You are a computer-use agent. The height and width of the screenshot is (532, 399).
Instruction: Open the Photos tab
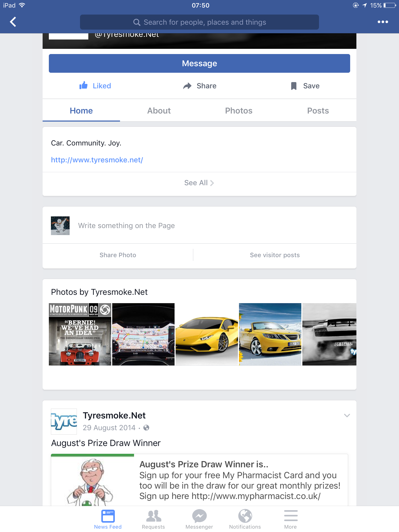(x=239, y=111)
